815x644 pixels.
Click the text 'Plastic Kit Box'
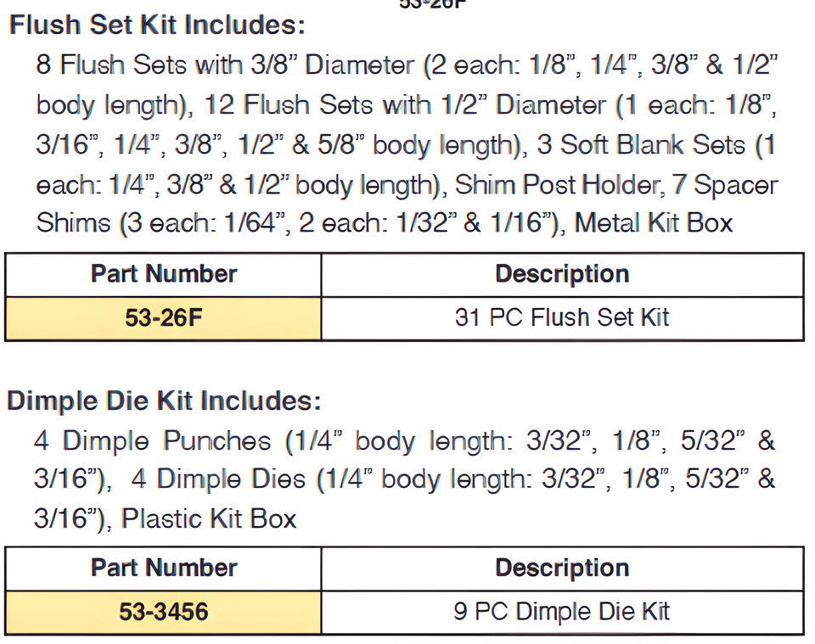[x=209, y=518]
